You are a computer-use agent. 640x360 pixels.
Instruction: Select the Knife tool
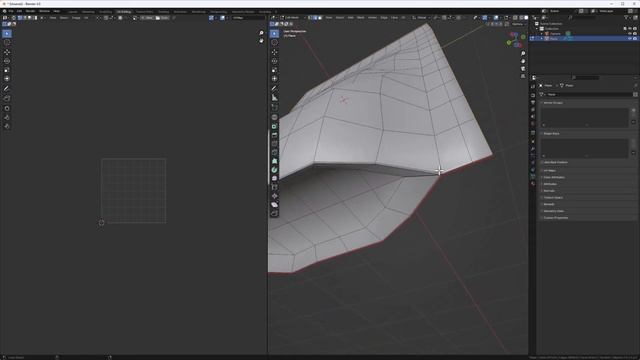[274, 153]
